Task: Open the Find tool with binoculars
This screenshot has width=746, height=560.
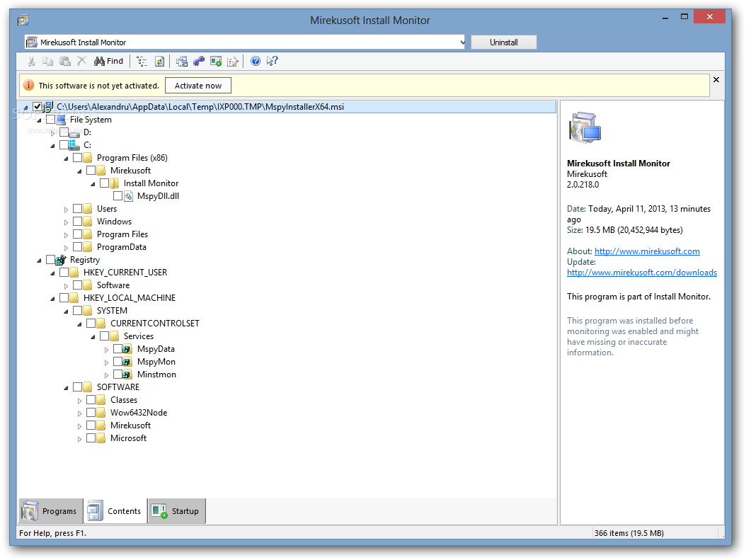Action: [109, 61]
